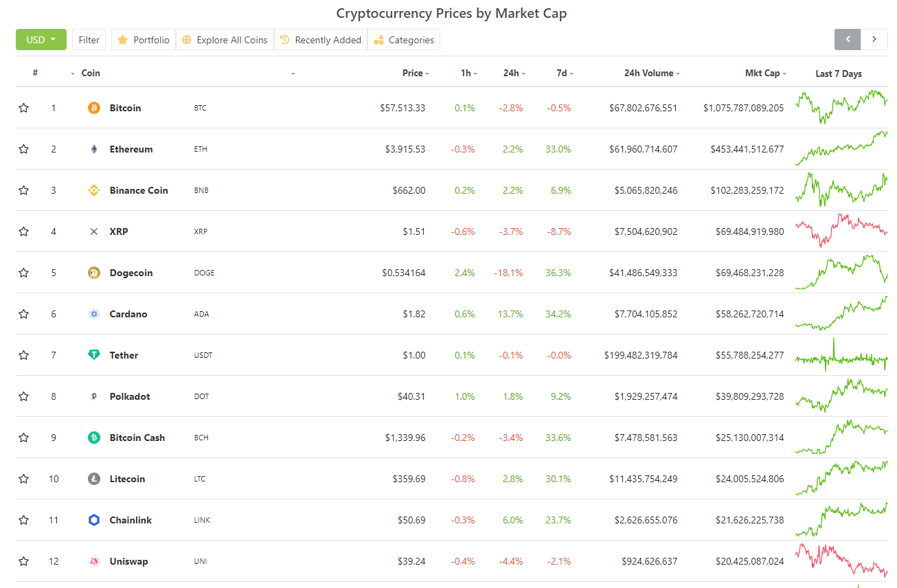Viewport: 897px width, 588px height.
Task: Star the Bitcoin Cash row
Action: pyautogui.click(x=24, y=438)
